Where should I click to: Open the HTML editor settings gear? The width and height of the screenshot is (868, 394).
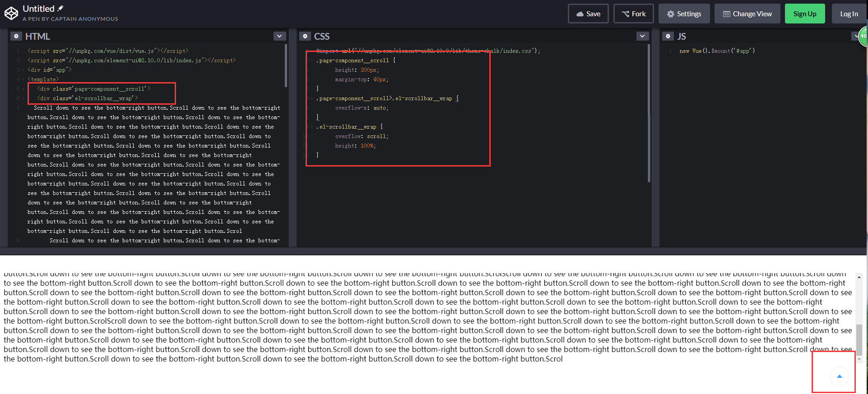point(16,36)
